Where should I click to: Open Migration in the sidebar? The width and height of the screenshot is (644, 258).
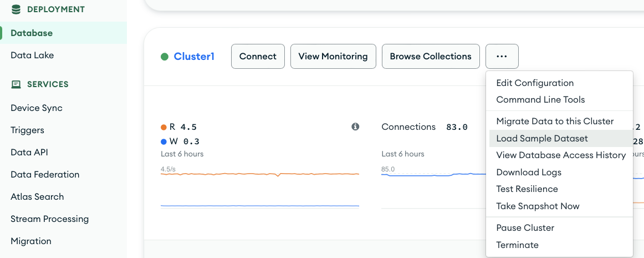tap(31, 241)
